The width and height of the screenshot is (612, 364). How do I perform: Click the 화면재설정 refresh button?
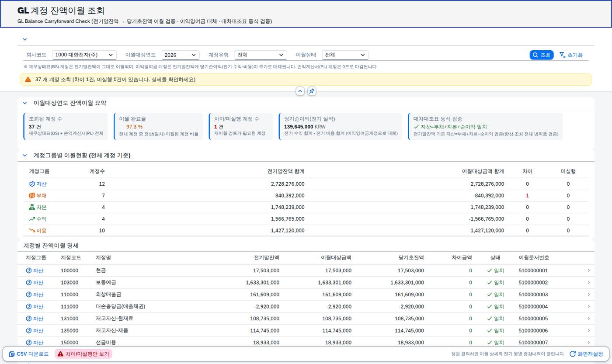[586, 354]
